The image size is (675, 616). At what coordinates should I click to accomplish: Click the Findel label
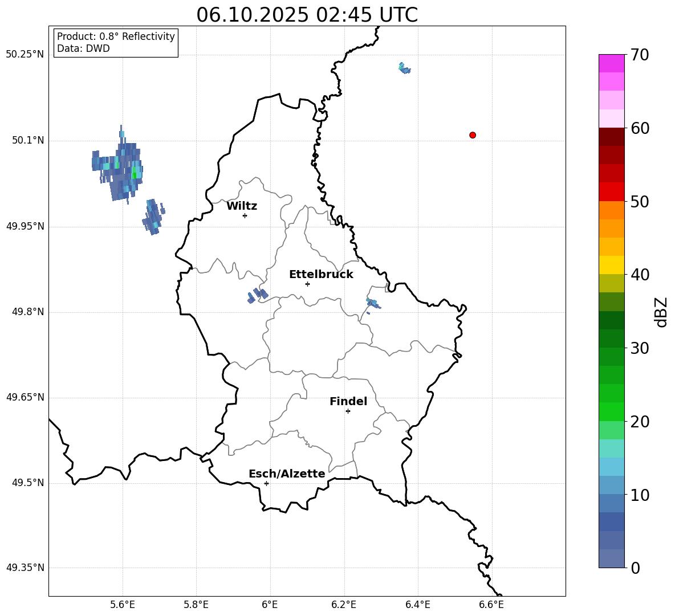click(x=348, y=401)
